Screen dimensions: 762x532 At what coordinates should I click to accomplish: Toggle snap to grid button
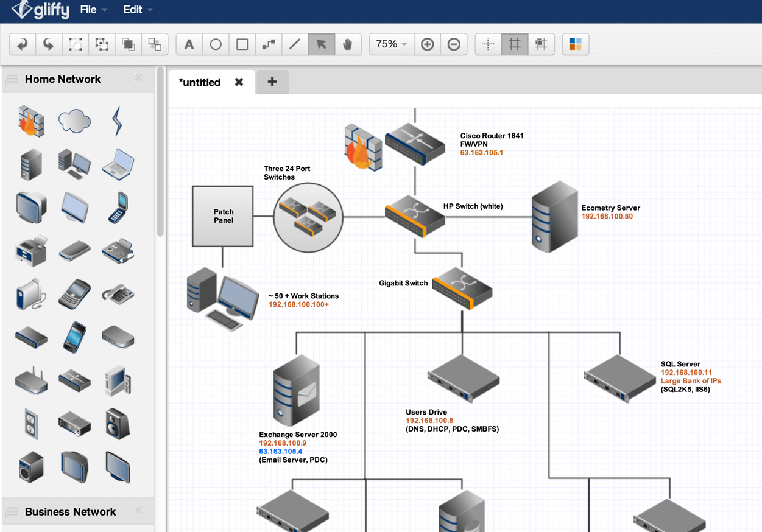coord(541,44)
